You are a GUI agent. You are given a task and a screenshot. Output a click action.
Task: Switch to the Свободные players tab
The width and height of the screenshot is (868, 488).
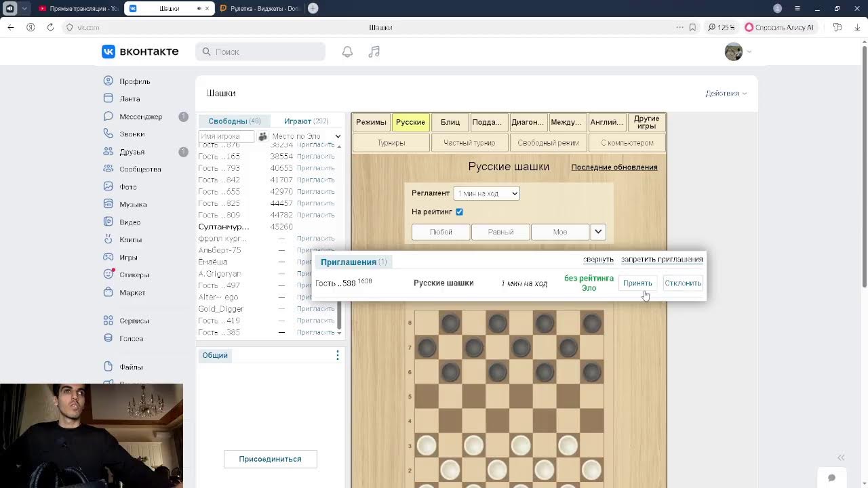point(235,121)
